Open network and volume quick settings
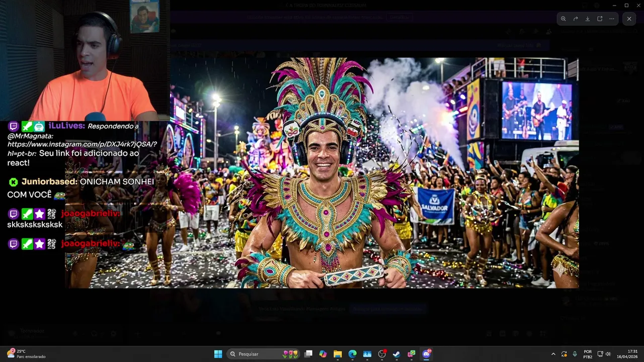Image resolution: width=644 pixels, height=362 pixels. click(x=605, y=354)
